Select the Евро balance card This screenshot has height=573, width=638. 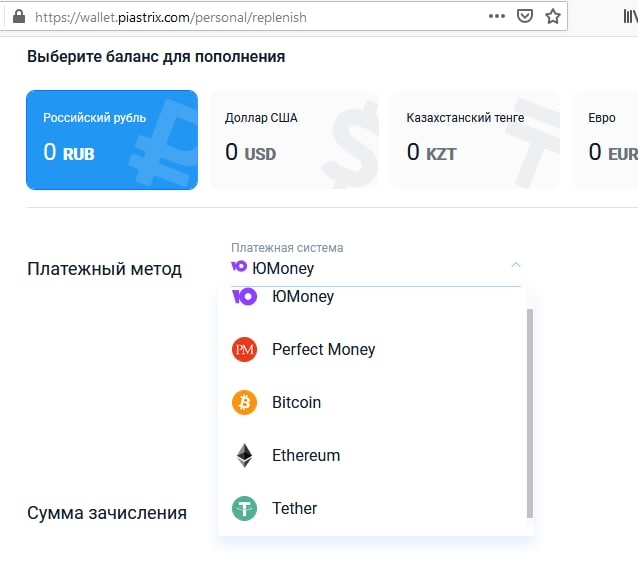(606, 140)
